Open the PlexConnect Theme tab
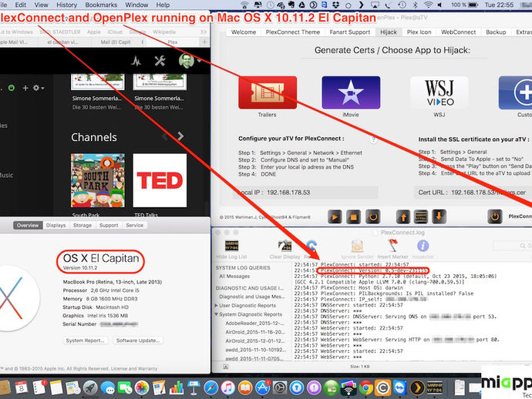Screen dimensions: 532x399 [292, 32]
